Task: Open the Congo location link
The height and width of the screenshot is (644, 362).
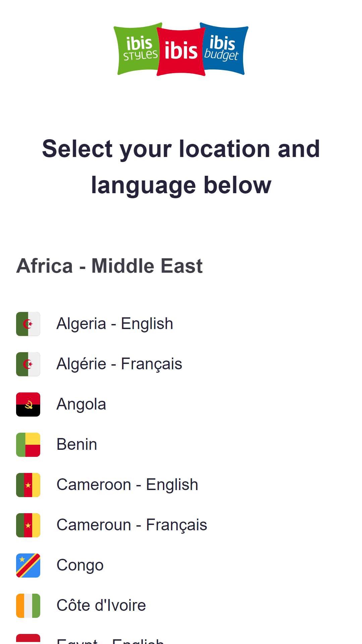Action: [80, 566]
